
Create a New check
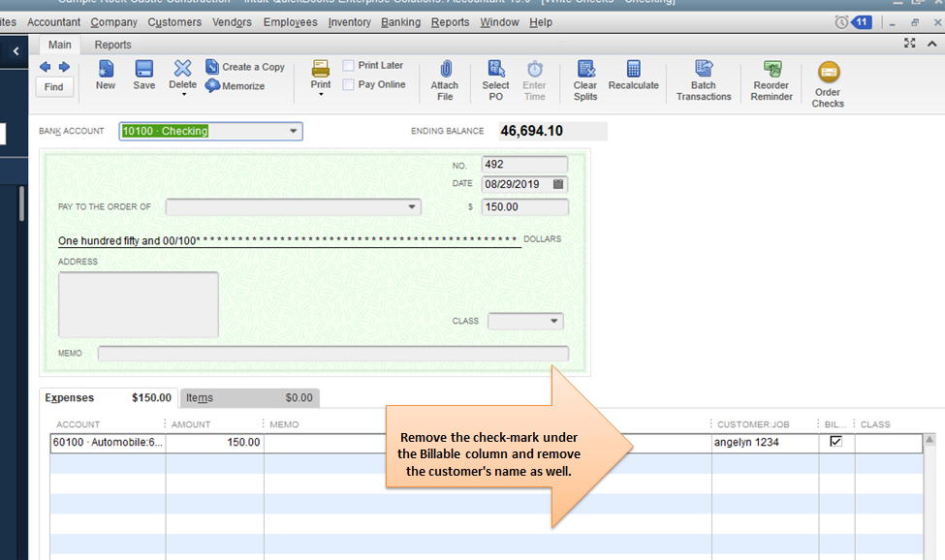pos(106,76)
